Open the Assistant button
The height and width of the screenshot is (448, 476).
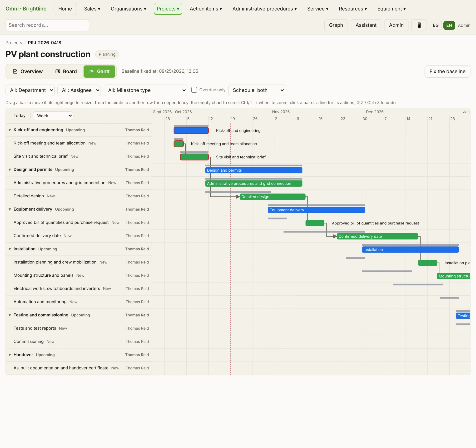click(366, 25)
